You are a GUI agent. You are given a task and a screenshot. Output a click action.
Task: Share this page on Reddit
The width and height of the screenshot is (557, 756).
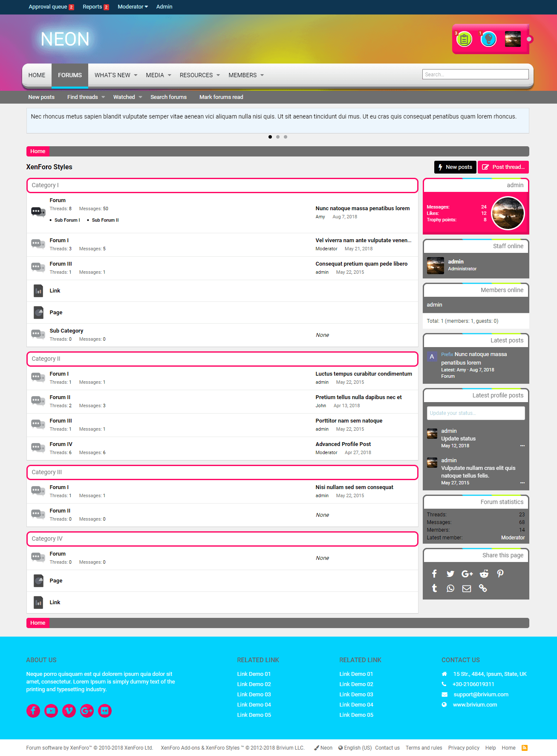pyautogui.click(x=484, y=574)
